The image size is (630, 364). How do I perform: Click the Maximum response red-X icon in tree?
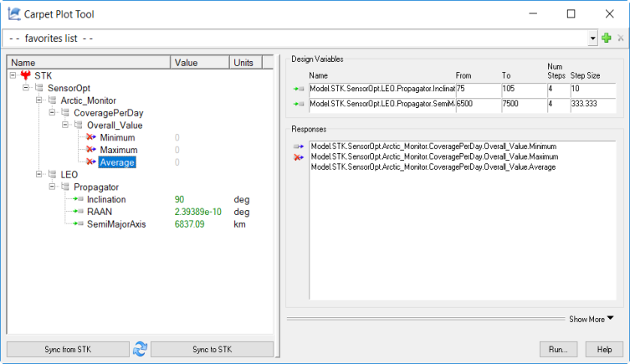pyautogui.click(x=91, y=150)
